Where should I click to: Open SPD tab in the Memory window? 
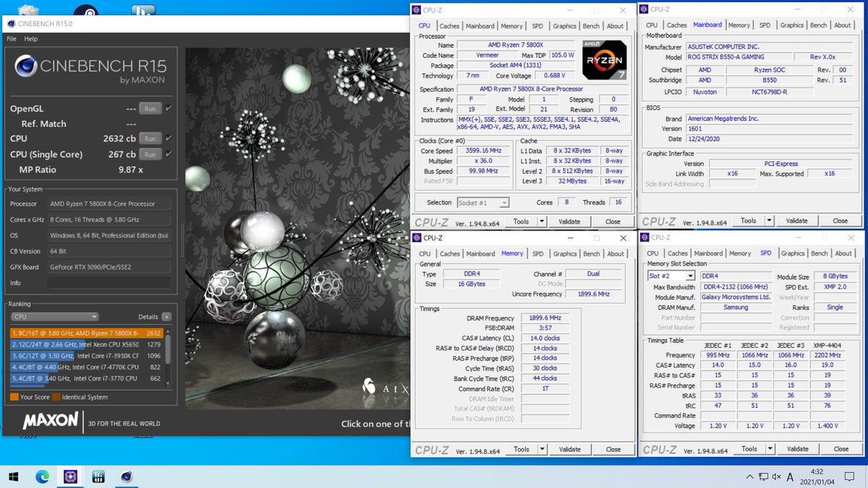click(537, 254)
